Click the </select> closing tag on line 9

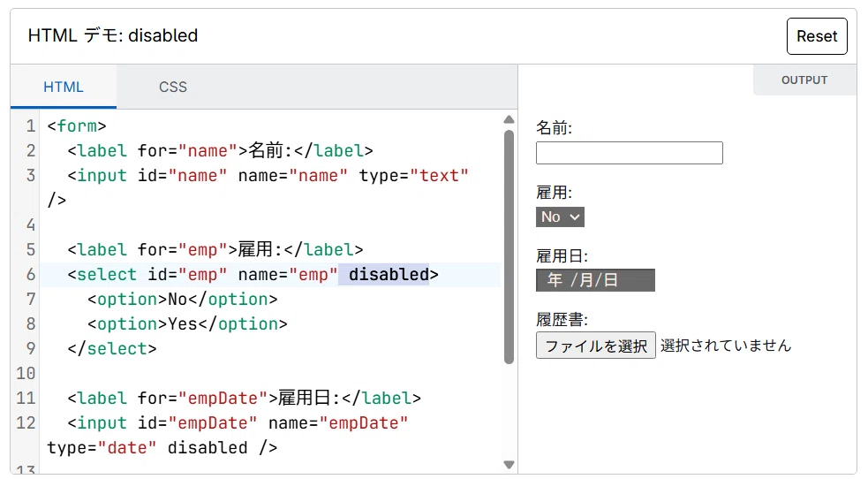tap(112, 349)
